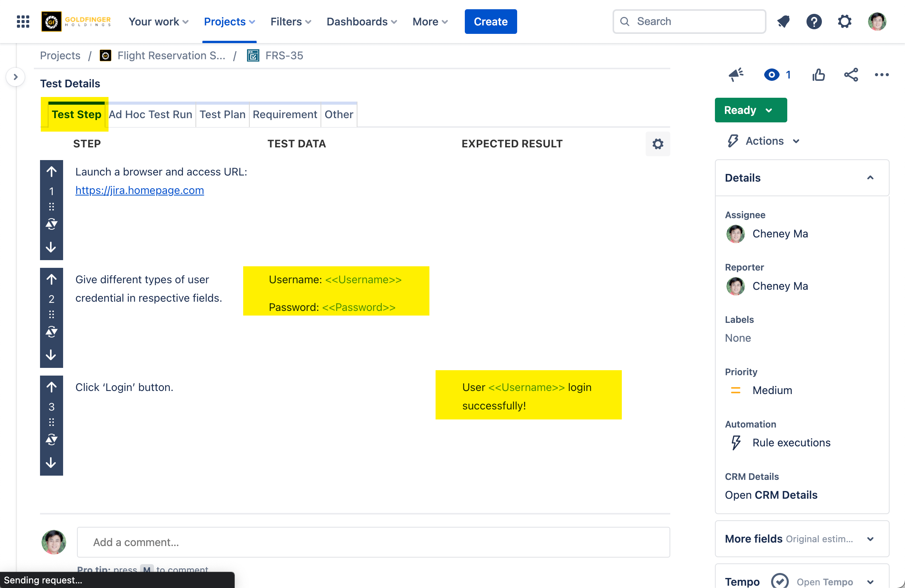Click the app switcher grid icon
905x588 pixels.
[23, 22]
